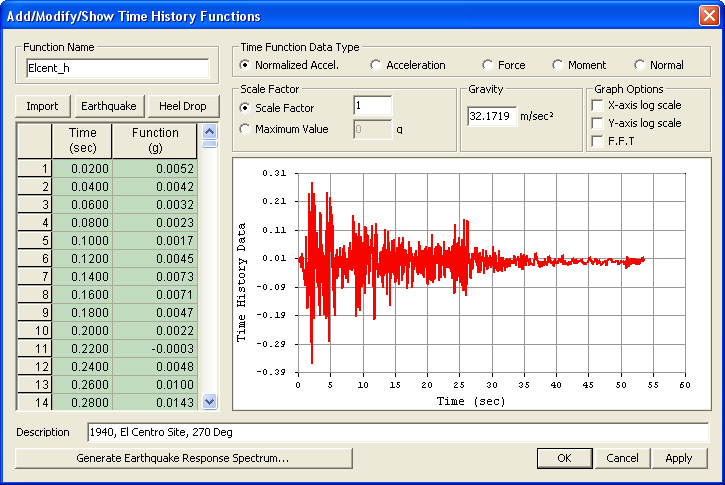The height and width of the screenshot is (485, 725).
Task: Click the Function (g) column header
Action: 155,141
